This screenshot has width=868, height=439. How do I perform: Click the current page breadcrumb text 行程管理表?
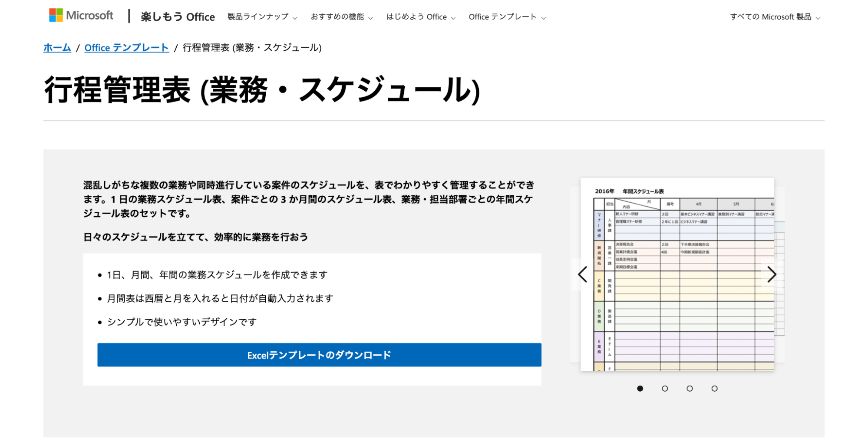coord(252,48)
